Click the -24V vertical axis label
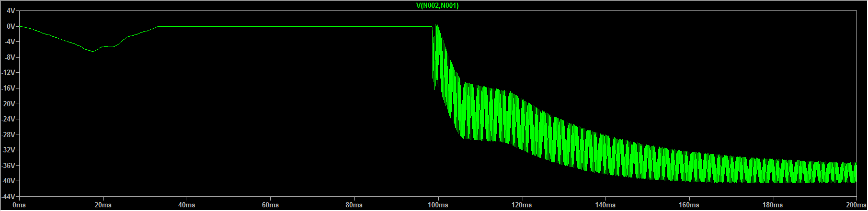The width and height of the screenshot is (868, 211). pyautogui.click(x=8, y=119)
